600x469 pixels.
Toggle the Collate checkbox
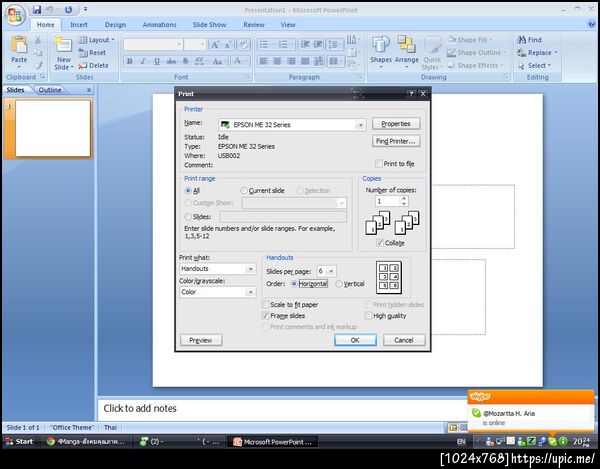pos(380,243)
